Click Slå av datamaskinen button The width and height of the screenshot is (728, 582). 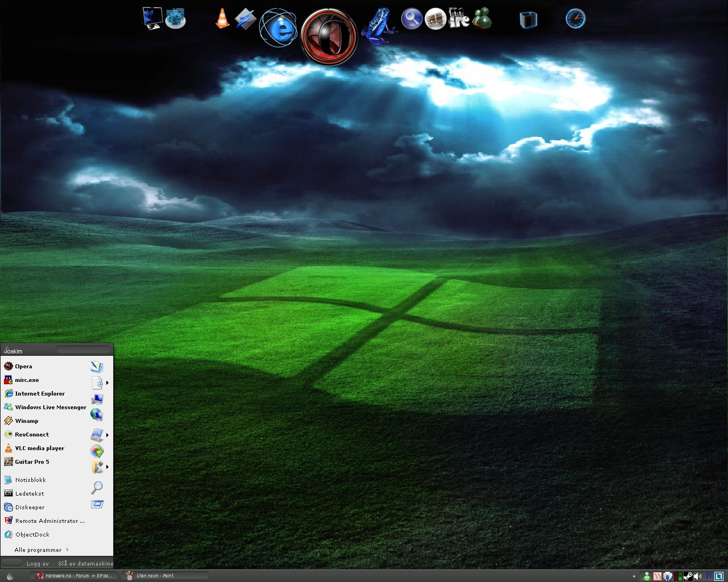tap(85, 564)
